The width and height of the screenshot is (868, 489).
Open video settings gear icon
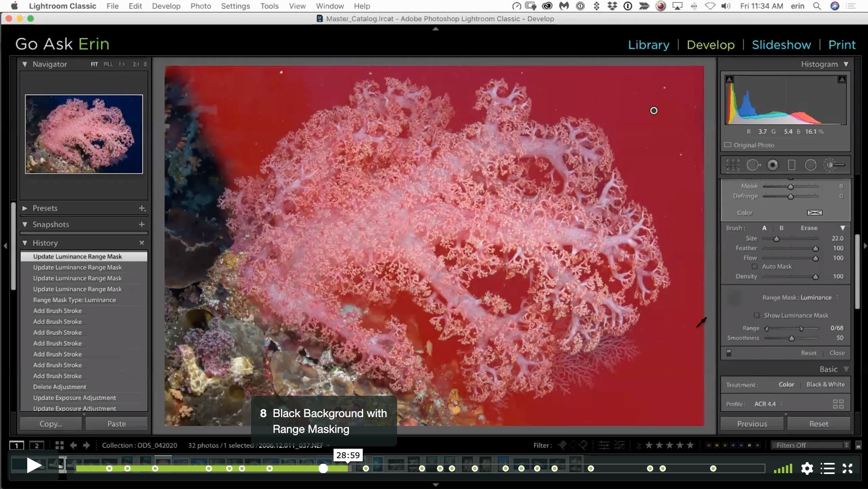pyautogui.click(x=807, y=468)
